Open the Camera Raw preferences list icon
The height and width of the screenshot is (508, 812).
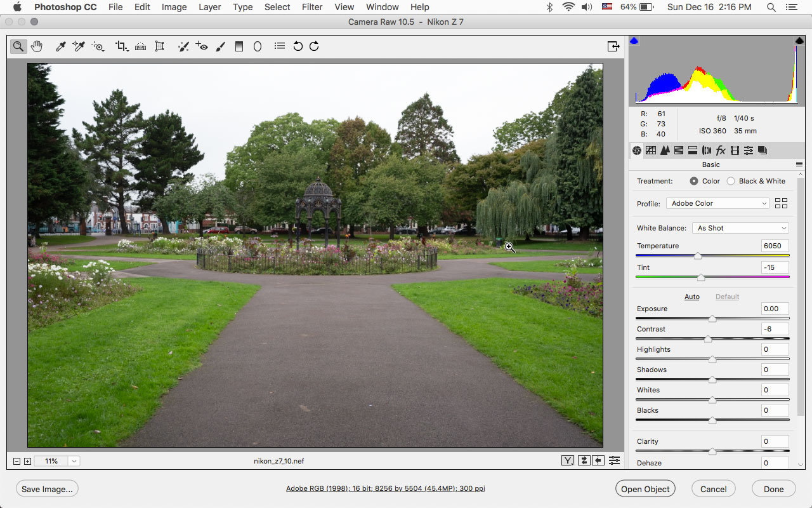click(279, 46)
